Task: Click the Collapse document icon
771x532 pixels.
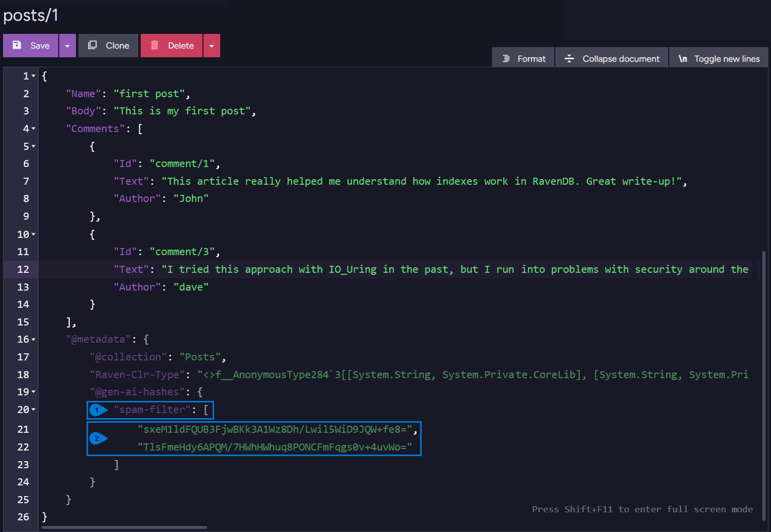Action: (x=568, y=58)
